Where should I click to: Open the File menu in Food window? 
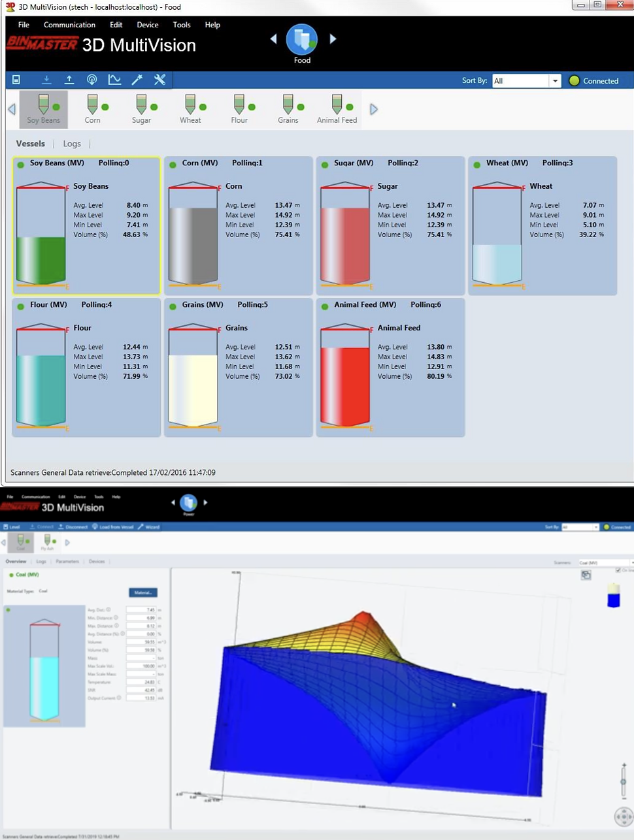[24, 25]
